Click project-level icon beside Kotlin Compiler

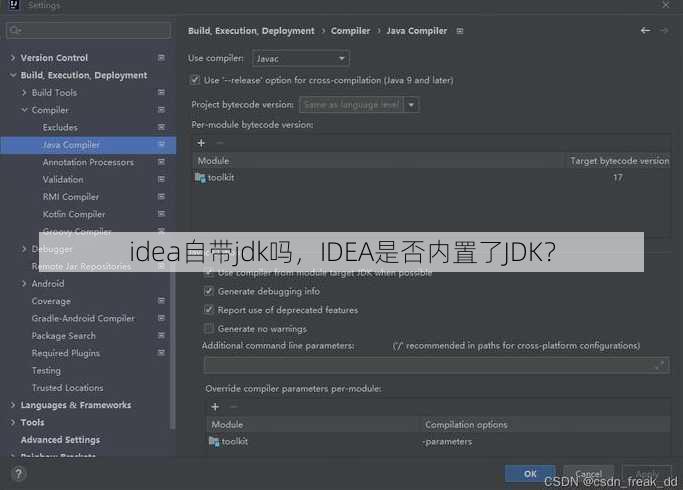point(161,214)
